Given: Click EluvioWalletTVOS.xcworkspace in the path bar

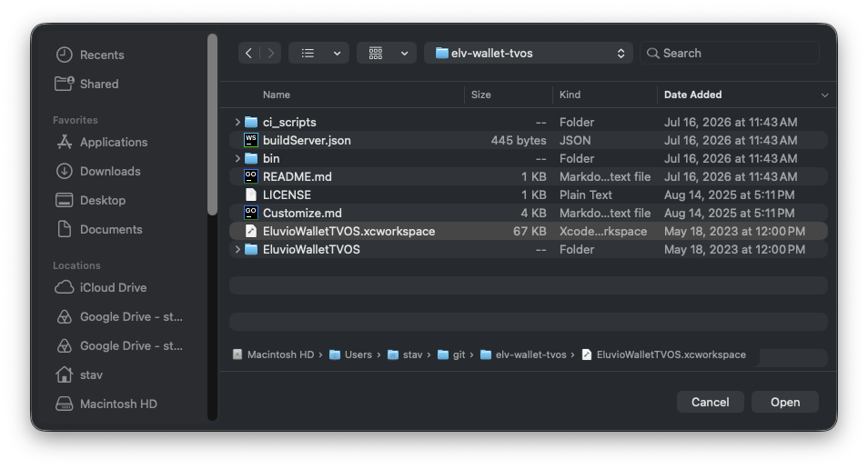Looking at the screenshot, I should pos(664,354).
